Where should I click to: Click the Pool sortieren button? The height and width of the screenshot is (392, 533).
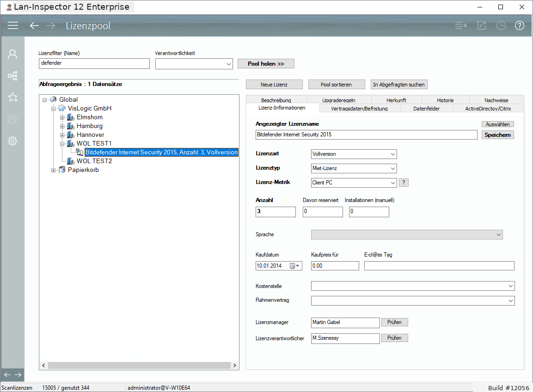337,84
